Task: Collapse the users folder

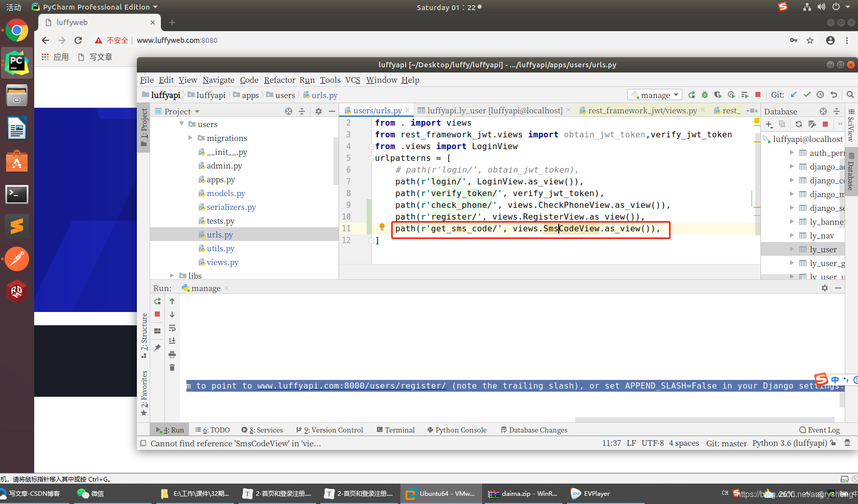Action: [182, 124]
